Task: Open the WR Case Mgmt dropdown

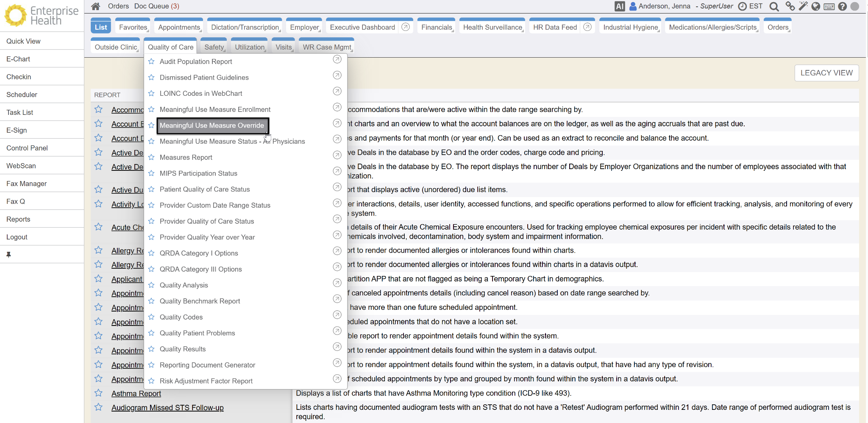Action: (327, 47)
